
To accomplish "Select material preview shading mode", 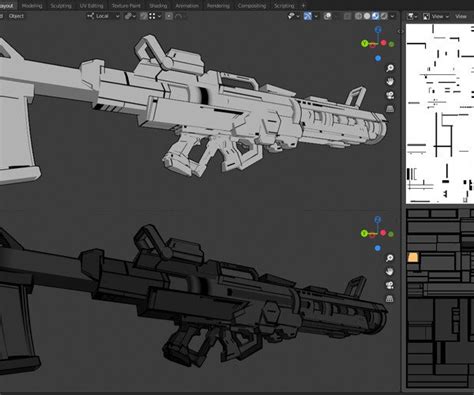I will point(376,16).
